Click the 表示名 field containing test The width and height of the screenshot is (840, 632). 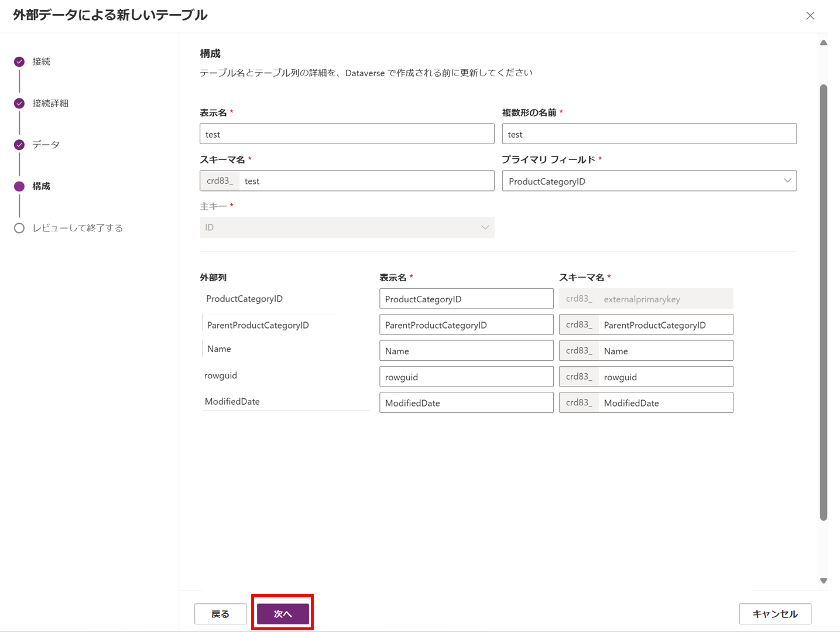pyautogui.click(x=347, y=134)
